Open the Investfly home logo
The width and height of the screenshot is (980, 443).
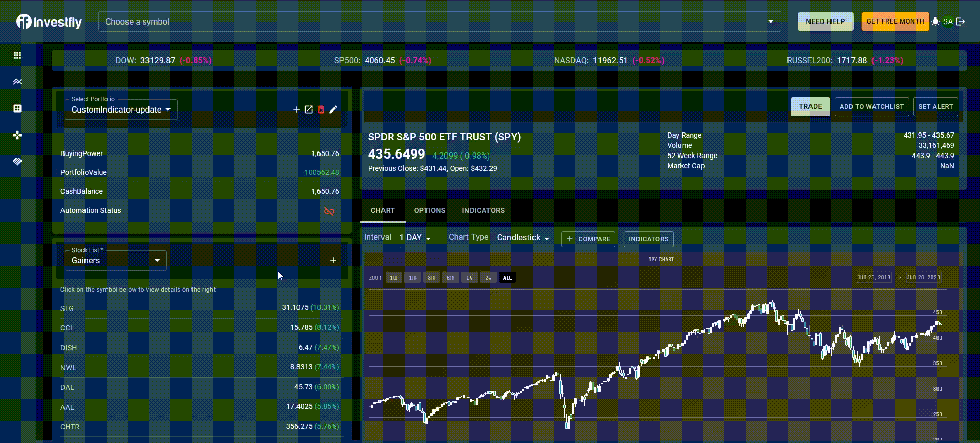[49, 21]
